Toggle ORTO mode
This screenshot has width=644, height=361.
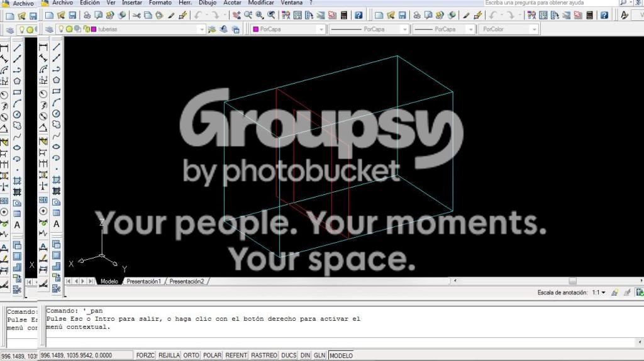[x=191, y=355]
